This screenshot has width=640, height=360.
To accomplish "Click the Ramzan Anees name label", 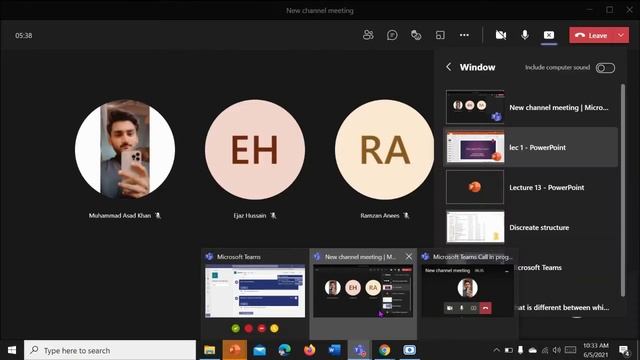I will click(x=380, y=216).
